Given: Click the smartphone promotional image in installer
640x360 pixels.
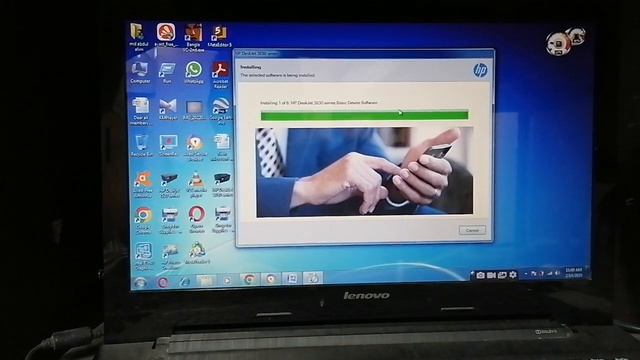Looking at the screenshot, I should (364, 171).
